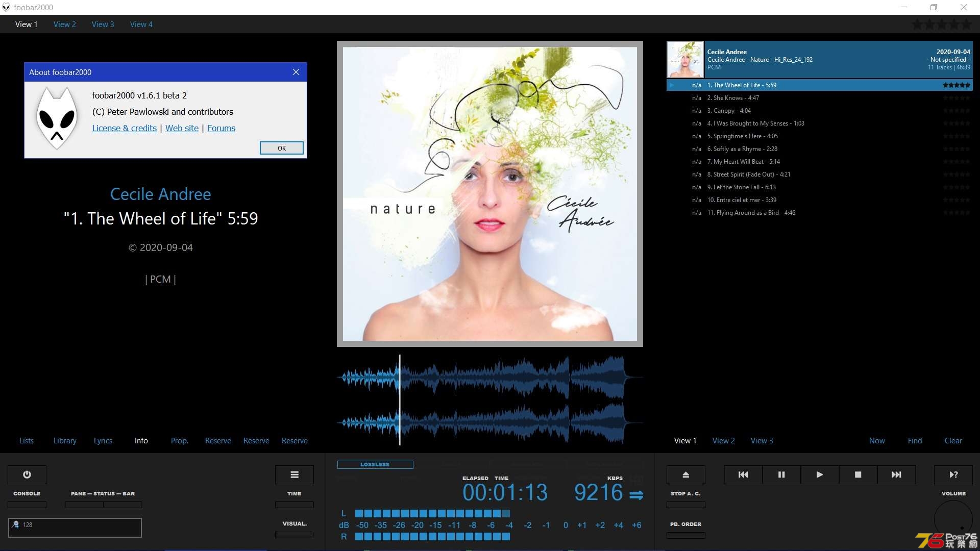Click OK in About dialog
This screenshot has width=980, height=551.
282,148
